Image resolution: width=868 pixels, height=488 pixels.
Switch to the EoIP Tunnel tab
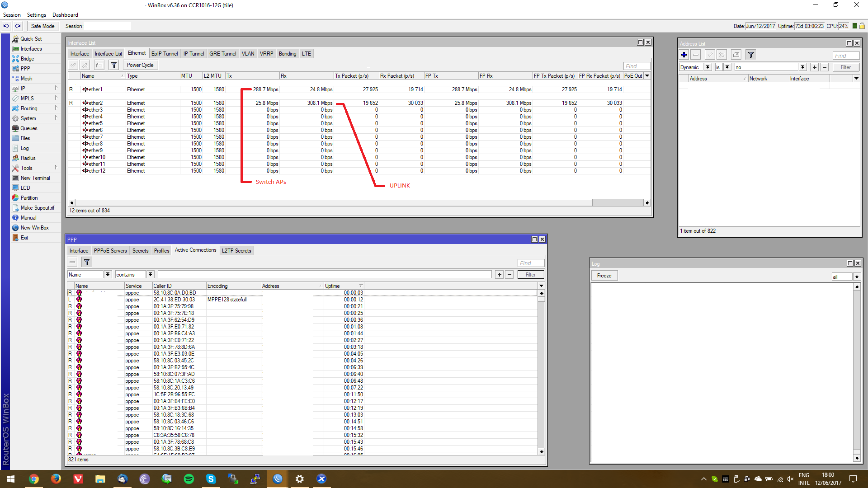click(x=165, y=54)
